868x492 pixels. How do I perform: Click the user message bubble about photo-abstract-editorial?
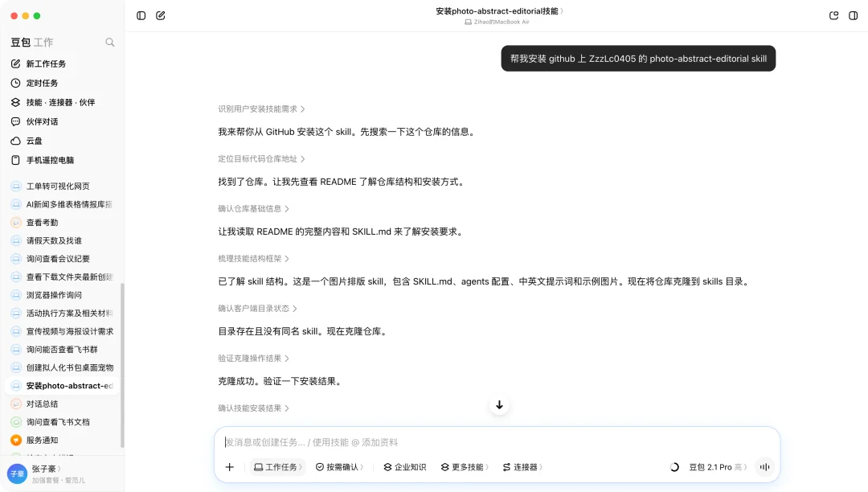pos(638,59)
